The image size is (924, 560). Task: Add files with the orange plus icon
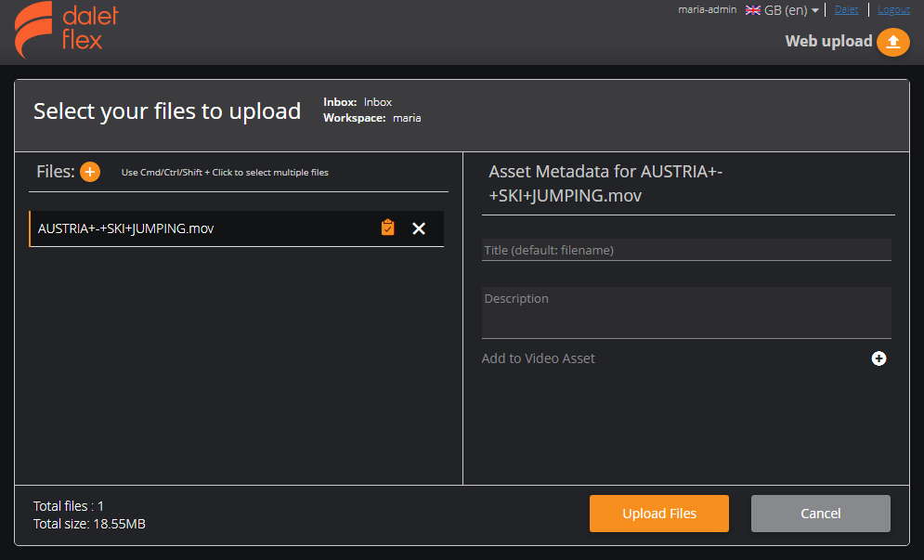tap(90, 172)
